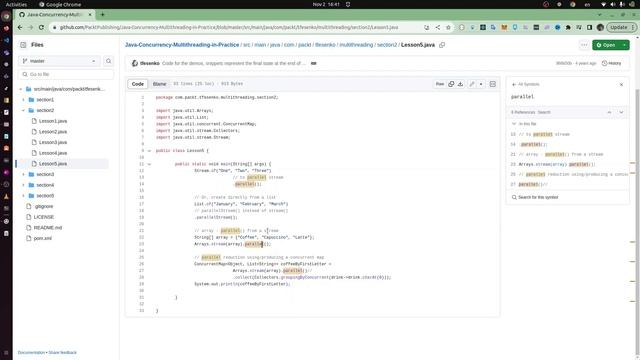The image size is (640, 360).
Task: Open Lesson3.java in file tree
Action: (x=53, y=142)
